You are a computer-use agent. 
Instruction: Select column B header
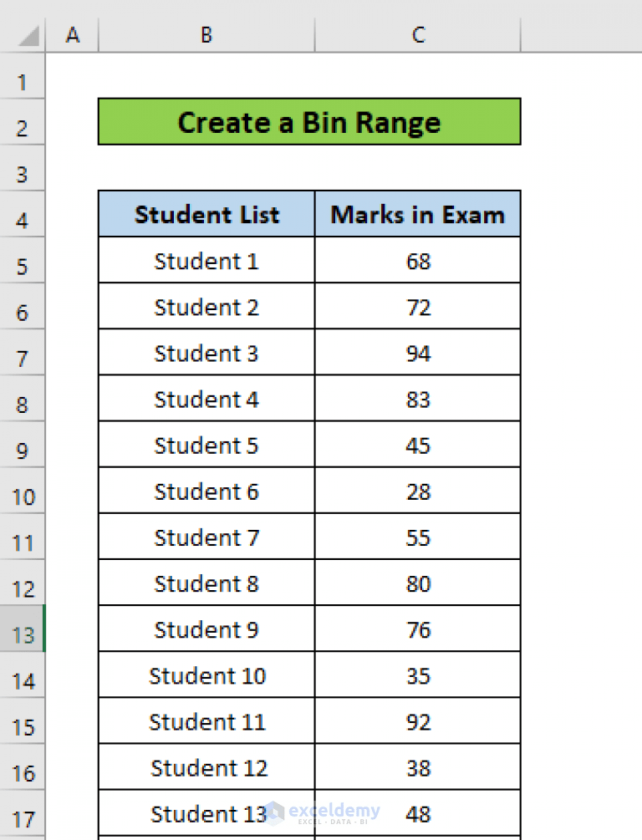click(206, 35)
